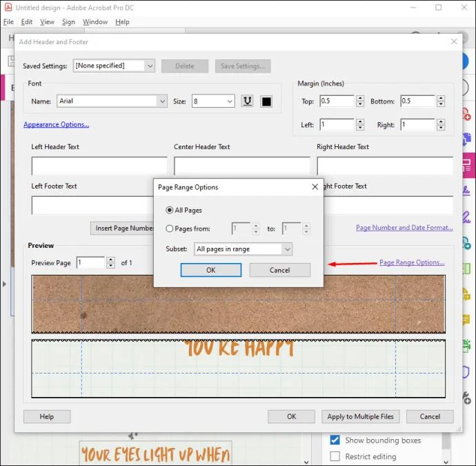Viewport: 476px width, 466px height.
Task: Open the Page Number and Date Format link
Action: coord(404,228)
